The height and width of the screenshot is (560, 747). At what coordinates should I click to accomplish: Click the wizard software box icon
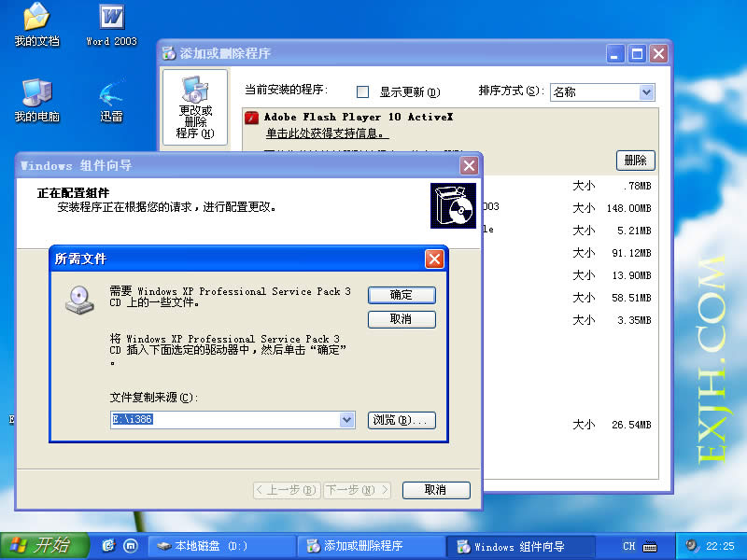pyautogui.click(x=453, y=205)
